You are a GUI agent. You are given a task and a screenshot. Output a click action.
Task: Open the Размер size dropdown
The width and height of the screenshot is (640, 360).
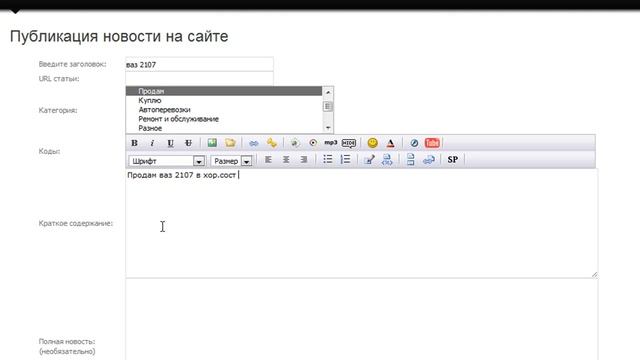pos(231,161)
